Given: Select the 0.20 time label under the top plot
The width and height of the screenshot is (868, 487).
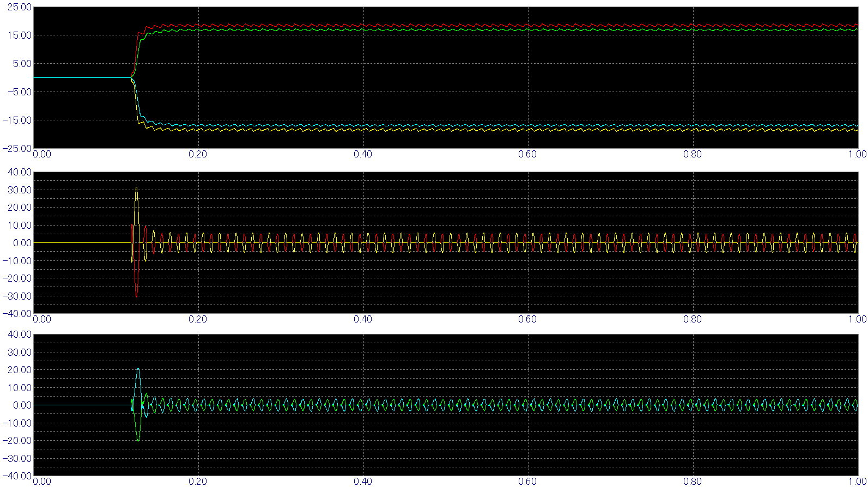Looking at the screenshot, I should [x=198, y=154].
